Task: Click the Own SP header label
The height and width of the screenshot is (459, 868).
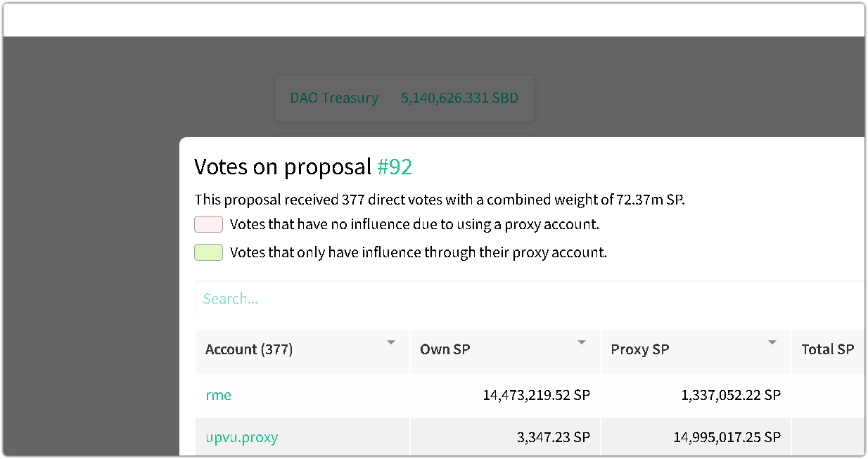Action: (445, 349)
